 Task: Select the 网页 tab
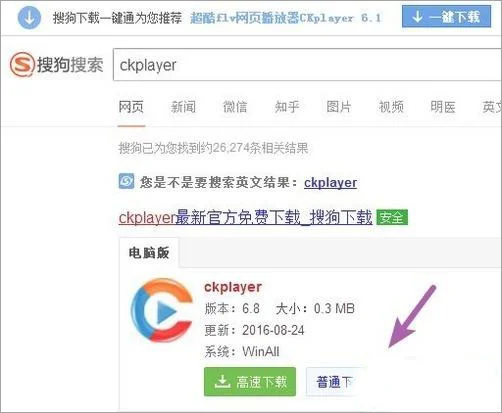[131, 107]
